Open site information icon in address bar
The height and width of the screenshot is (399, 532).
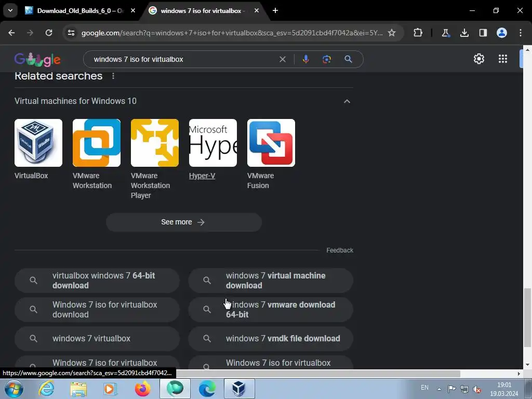pyautogui.click(x=71, y=33)
